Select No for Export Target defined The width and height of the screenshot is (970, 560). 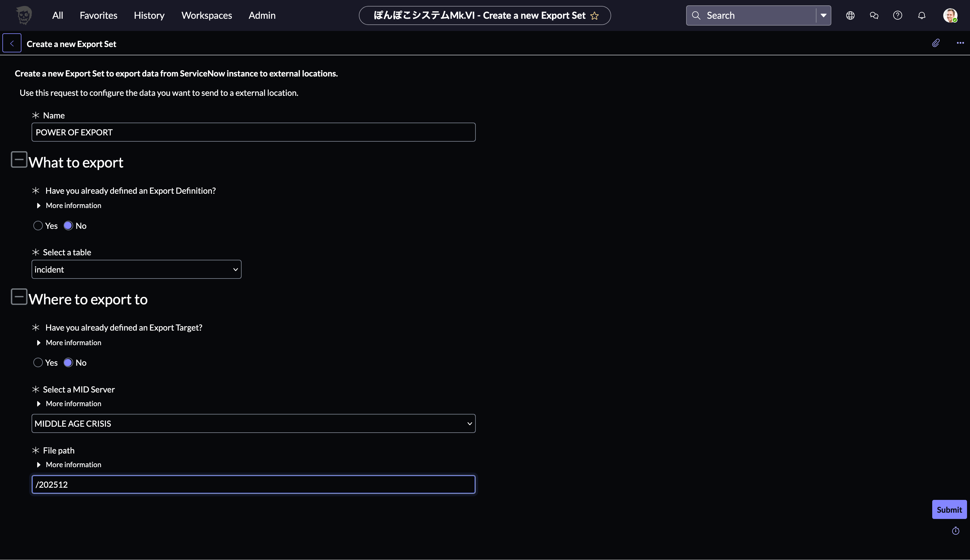click(x=68, y=363)
